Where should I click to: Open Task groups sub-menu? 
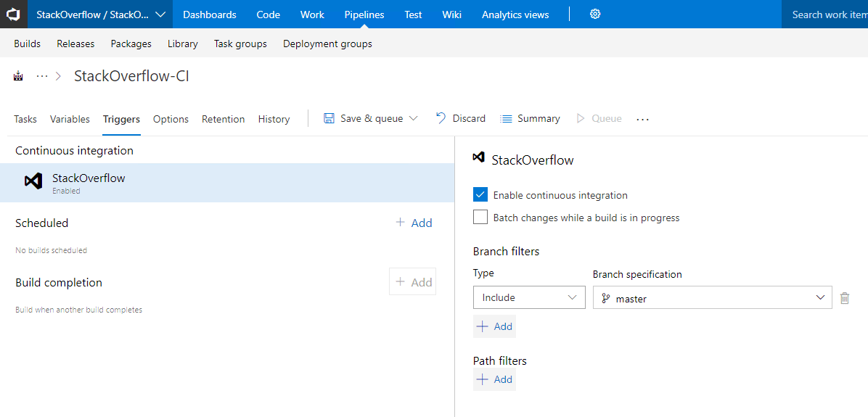240,44
